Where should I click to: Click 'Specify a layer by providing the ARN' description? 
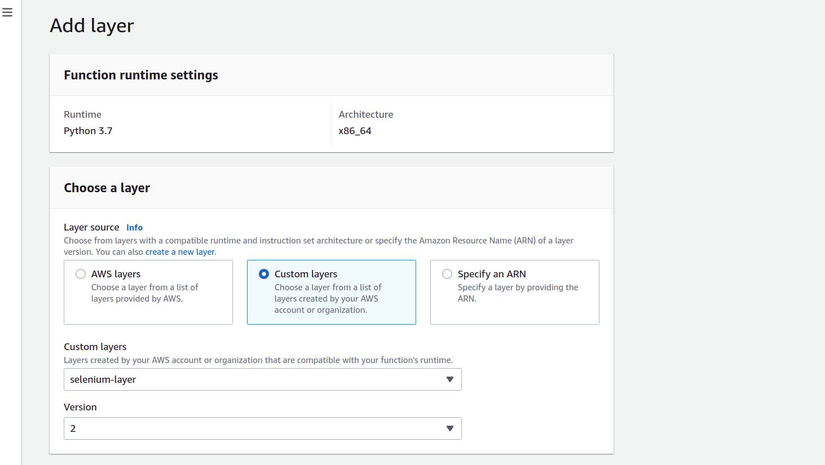click(517, 292)
